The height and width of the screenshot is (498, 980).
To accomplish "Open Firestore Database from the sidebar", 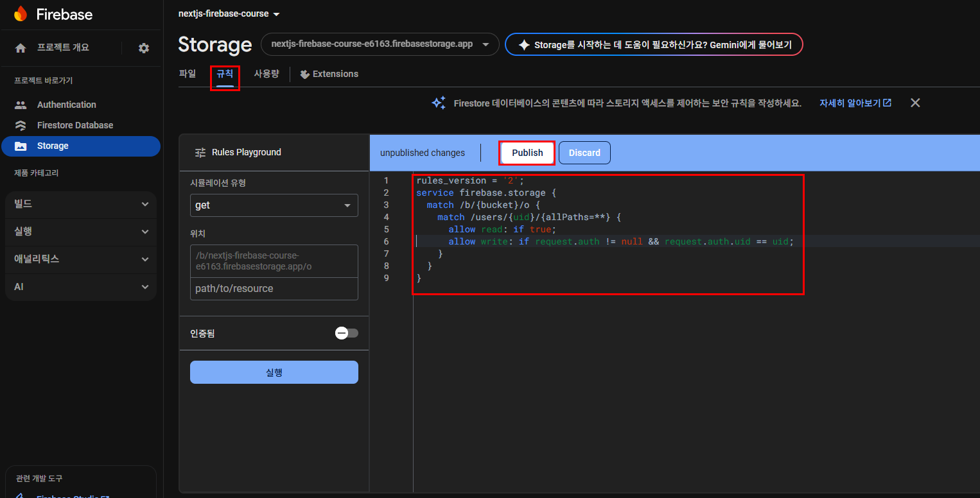I will 74,125.
